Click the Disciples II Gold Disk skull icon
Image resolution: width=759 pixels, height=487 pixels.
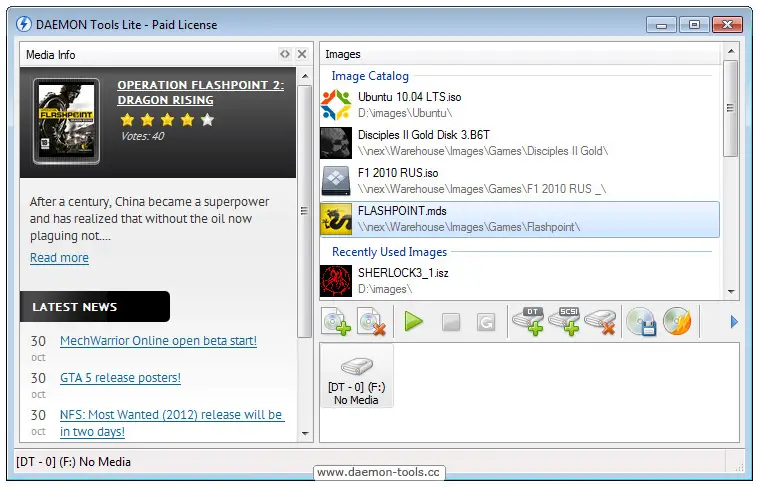[336, 143]
